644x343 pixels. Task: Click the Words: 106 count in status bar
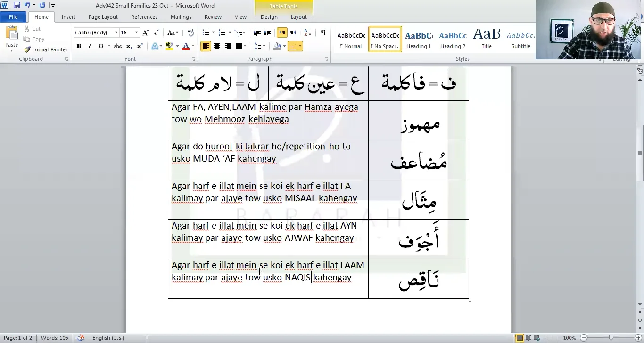click(x=54, y=338)
